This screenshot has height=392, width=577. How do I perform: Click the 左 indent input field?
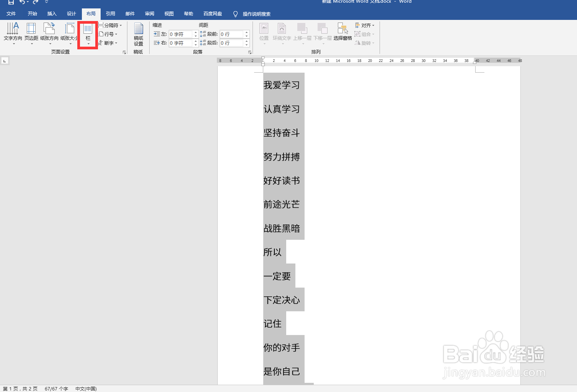tap(180, 34)
